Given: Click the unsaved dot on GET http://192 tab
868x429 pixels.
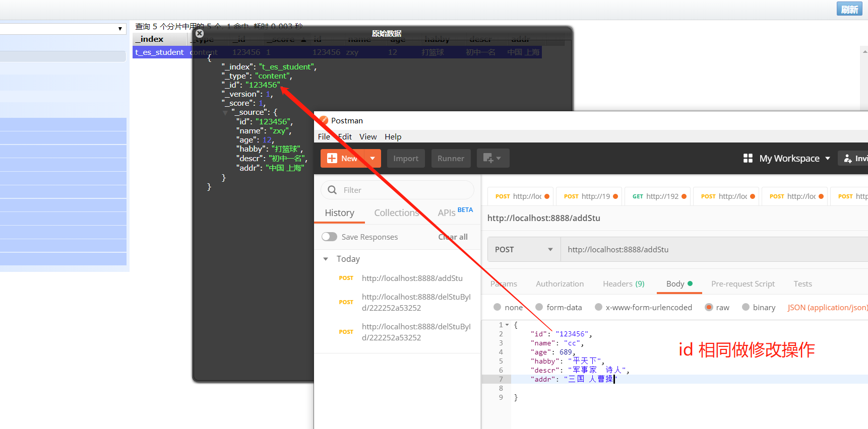Looking at the screenshot, I should (684, 196).
